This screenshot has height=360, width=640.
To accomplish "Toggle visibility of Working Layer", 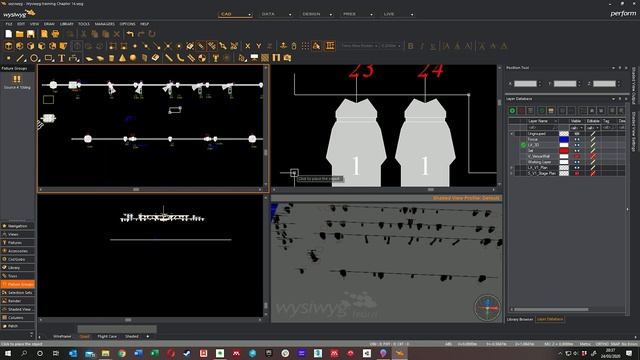I will pyautogui.click(x=577, y=162).
